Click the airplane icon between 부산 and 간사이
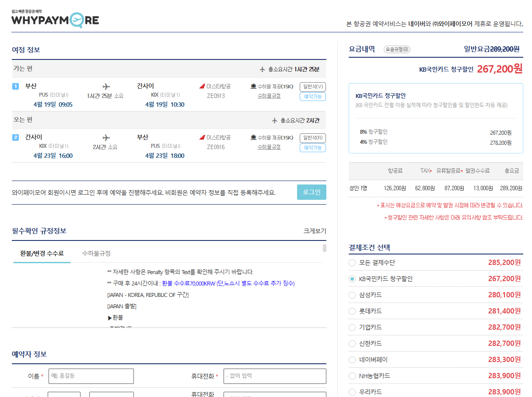Image resolution: width=532 pixels, height=397 pixels. point(105,87)
